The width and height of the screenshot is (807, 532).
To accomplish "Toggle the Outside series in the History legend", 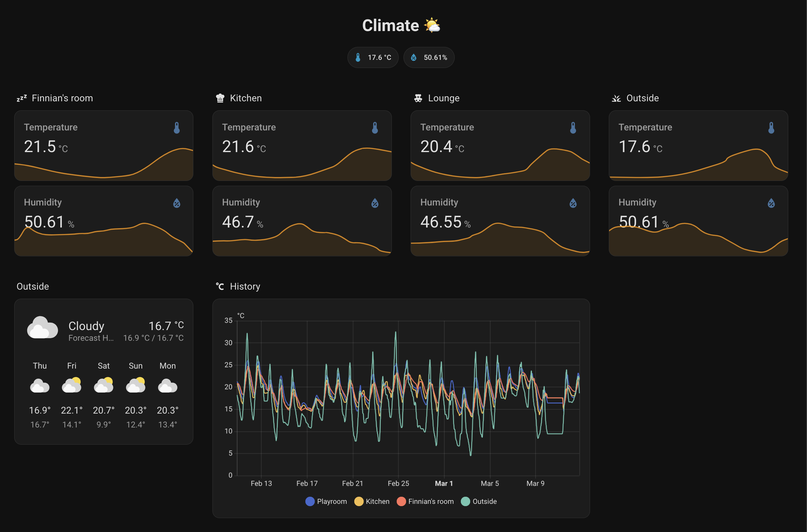I will (x=479, y=502).
